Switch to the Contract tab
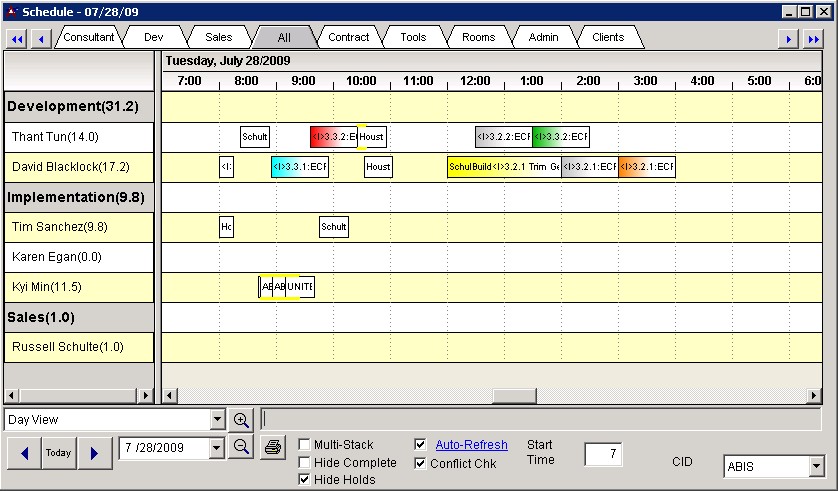838x491 pixels. (x=349, y=37)
